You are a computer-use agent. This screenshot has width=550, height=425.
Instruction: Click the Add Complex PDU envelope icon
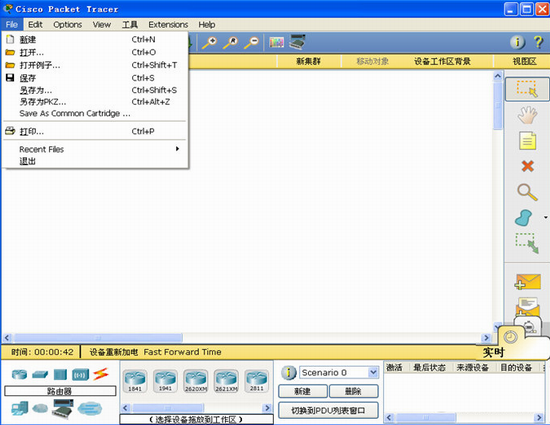pos(527,306)
